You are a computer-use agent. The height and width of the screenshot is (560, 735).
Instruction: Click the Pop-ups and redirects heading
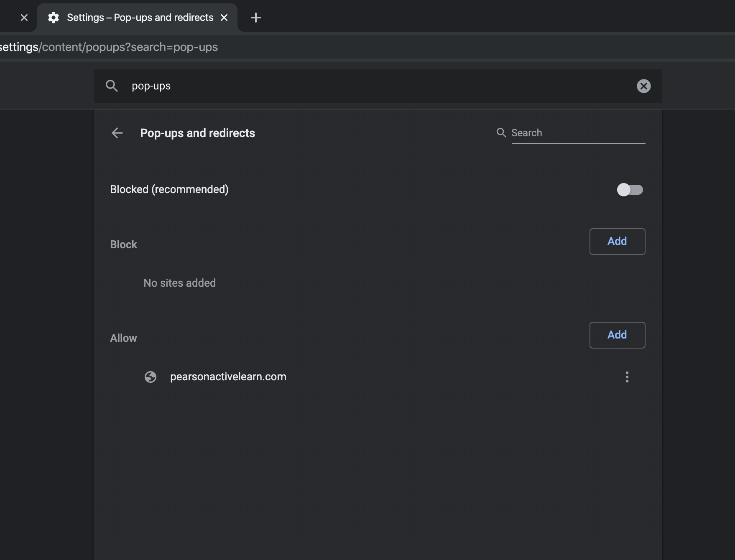pyautogui.click(x=197, y=133)
